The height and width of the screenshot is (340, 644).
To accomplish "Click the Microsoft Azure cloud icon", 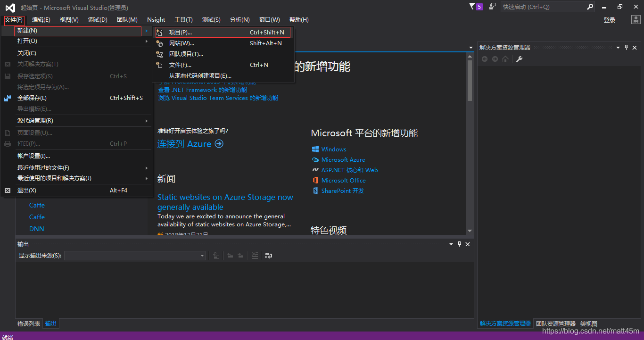I will tap(315, 159).
